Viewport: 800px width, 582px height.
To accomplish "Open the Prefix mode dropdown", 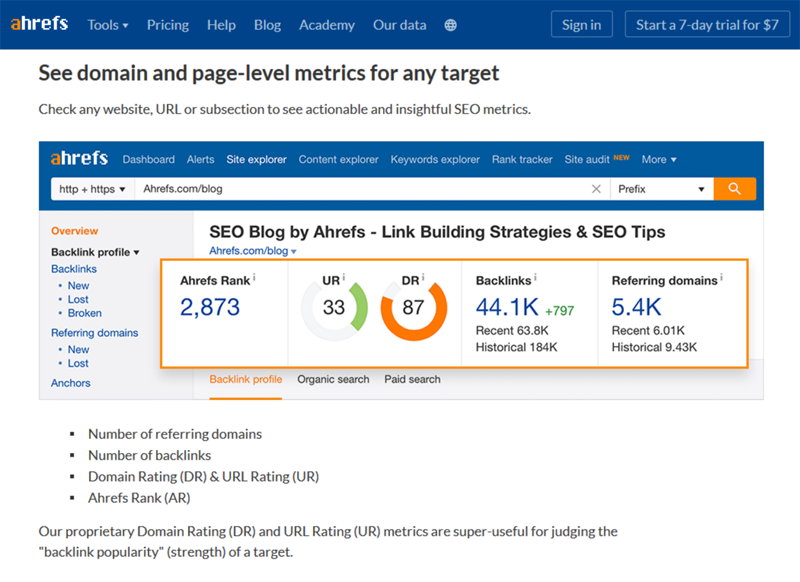I will coord(661,189).
